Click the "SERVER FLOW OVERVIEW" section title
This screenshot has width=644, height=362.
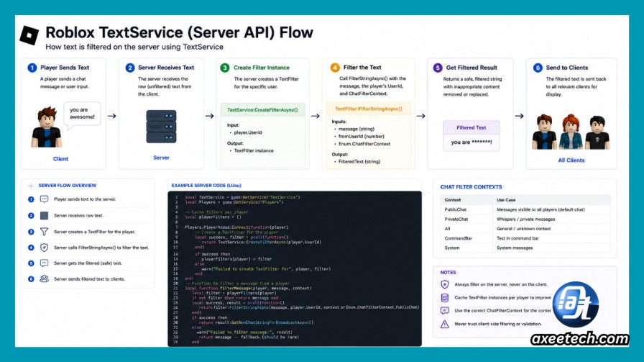[x=68, y=186]
